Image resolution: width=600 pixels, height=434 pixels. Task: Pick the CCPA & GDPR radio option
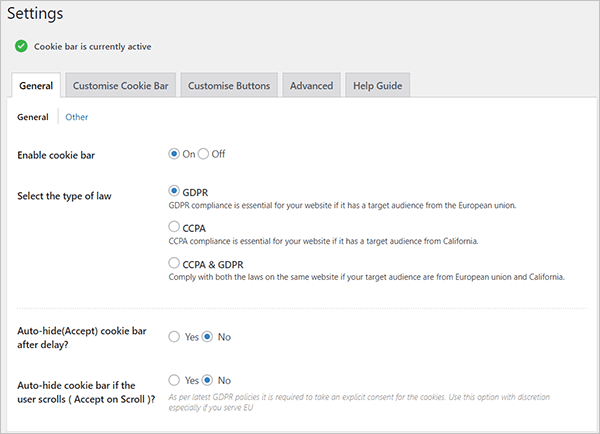(x=174, y=263)
